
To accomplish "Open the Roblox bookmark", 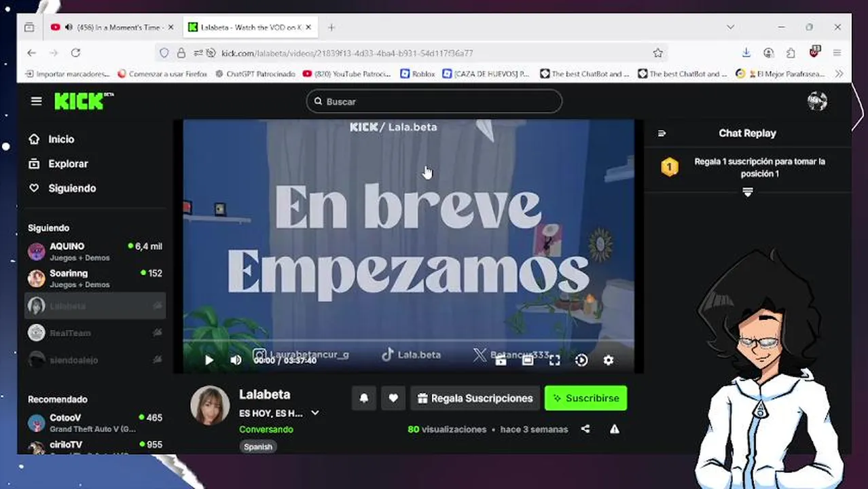I will point(418,73).
